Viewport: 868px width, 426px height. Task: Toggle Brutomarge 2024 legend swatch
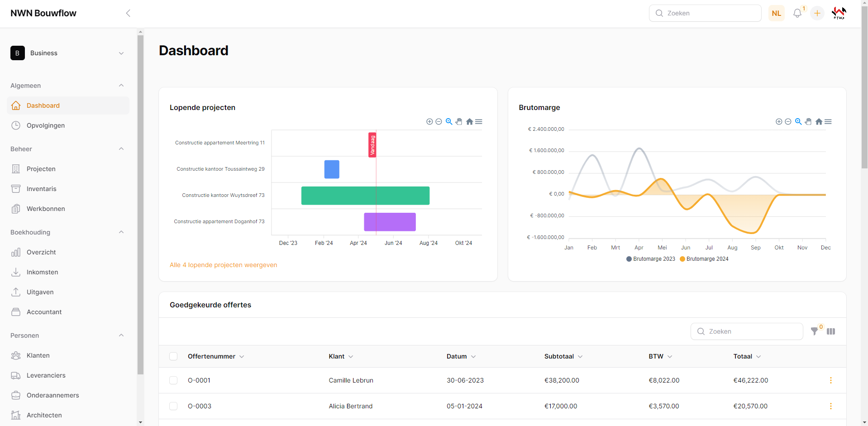click(682, 259)
